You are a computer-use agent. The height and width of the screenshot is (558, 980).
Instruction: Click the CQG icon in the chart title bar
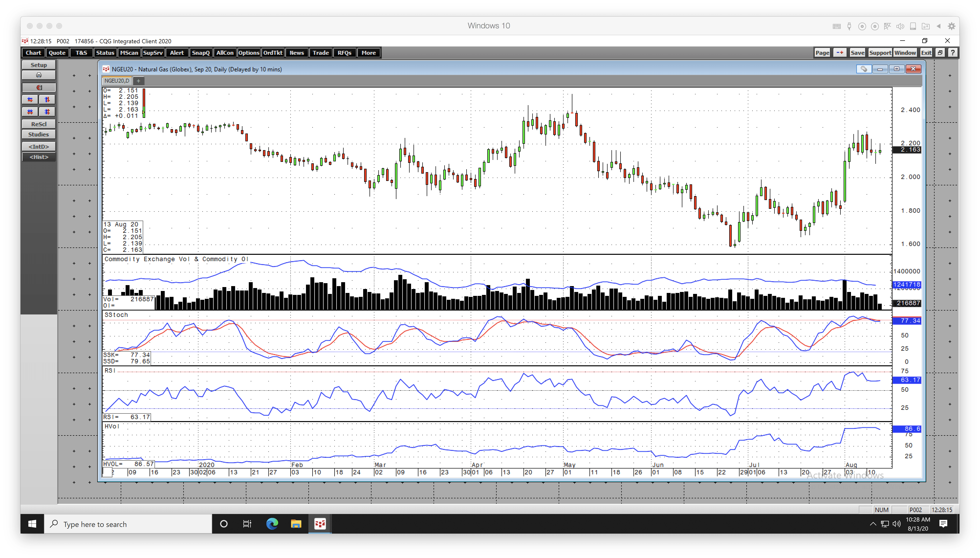click(106, 69)
